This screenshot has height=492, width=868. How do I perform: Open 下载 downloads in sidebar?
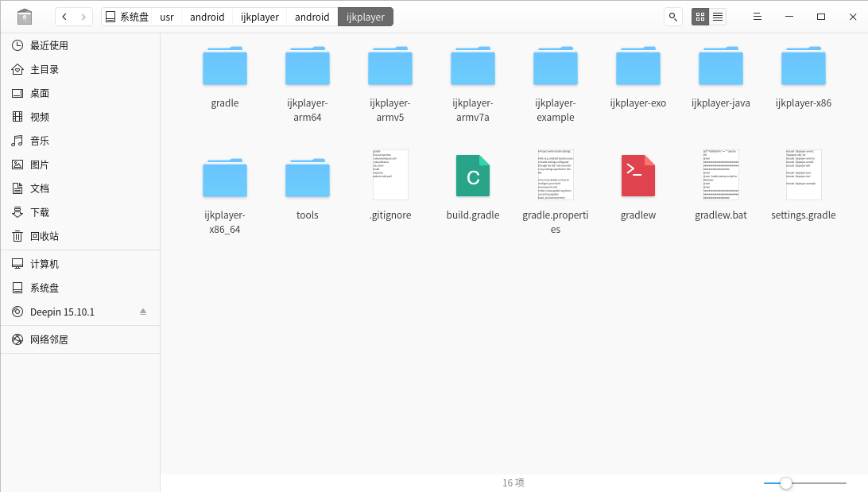(80, 212)
